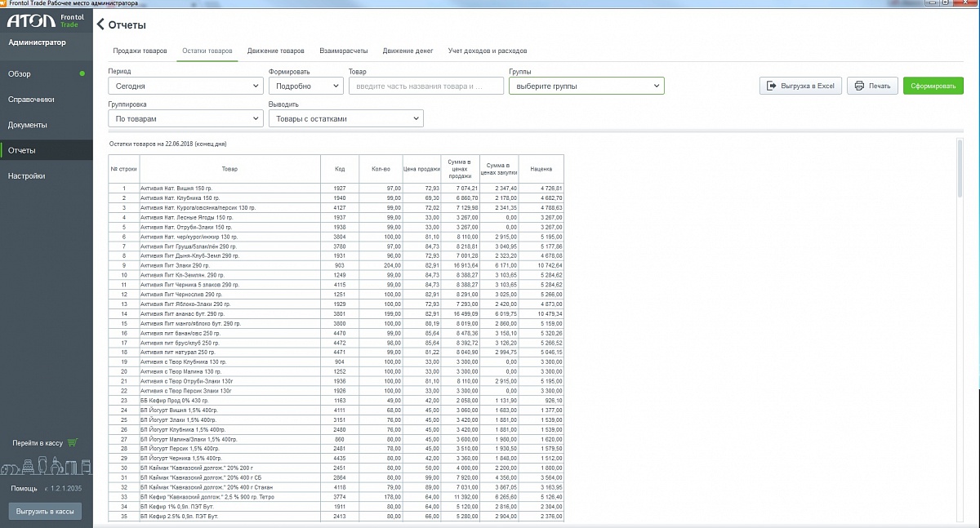Open the Взаиморасчеты tab
This screenshot has width=980, height=528.
343,51
